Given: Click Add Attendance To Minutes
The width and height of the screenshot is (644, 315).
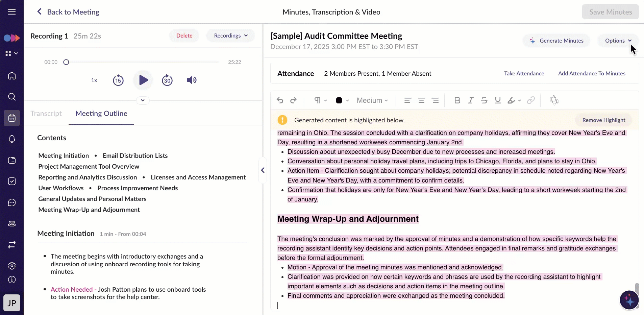Looking at the screenshot, I should point(592,74).
